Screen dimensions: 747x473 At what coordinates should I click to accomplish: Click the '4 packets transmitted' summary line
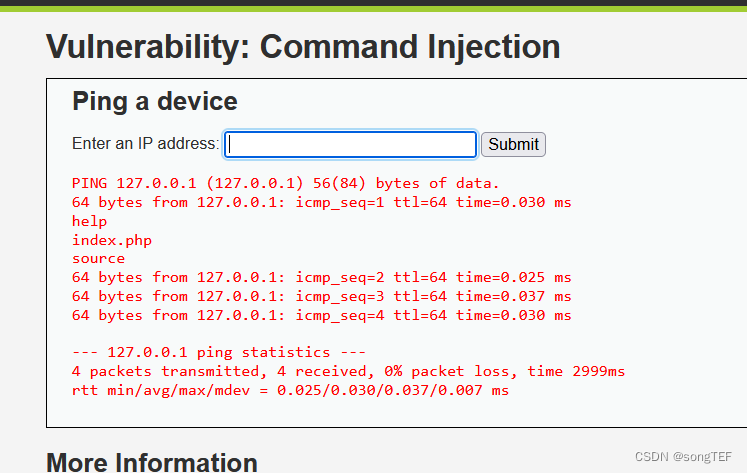pyautogui.click(x=348, y=371)
